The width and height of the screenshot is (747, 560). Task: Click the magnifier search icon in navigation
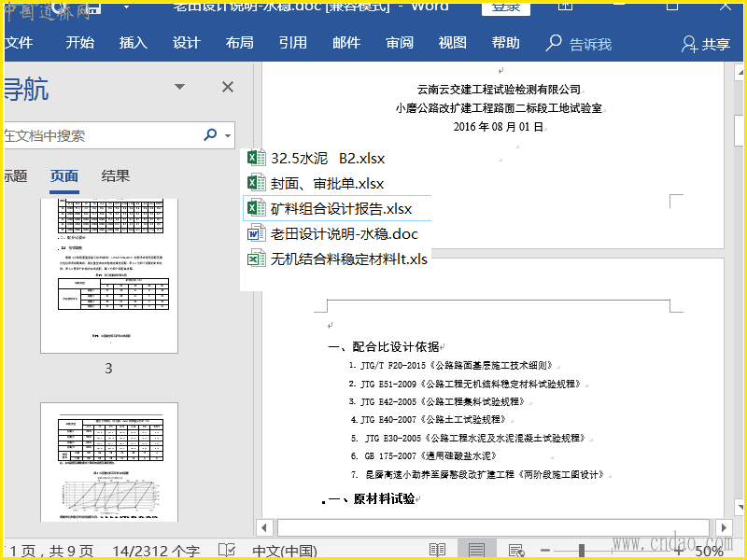pos(210,135)
